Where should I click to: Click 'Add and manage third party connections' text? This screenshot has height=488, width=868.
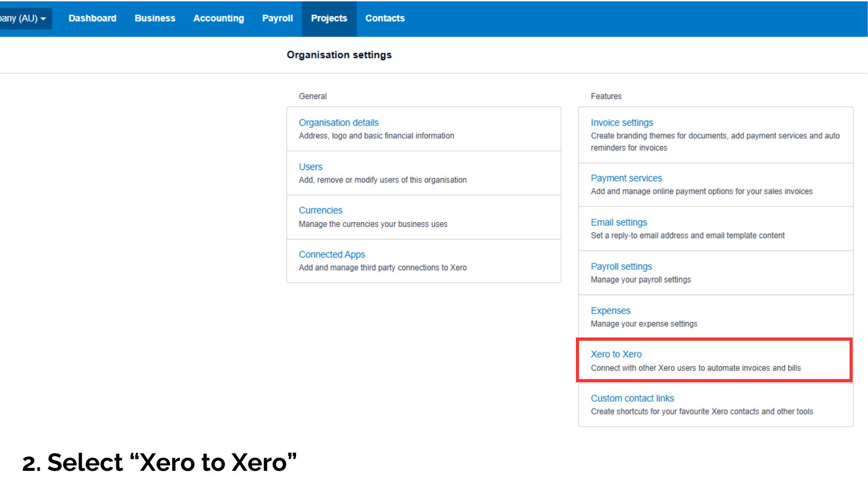pos(382,267)
